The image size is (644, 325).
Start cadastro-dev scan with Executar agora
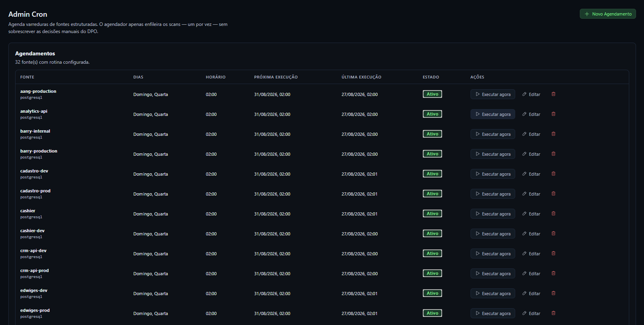tap(493, 174)
